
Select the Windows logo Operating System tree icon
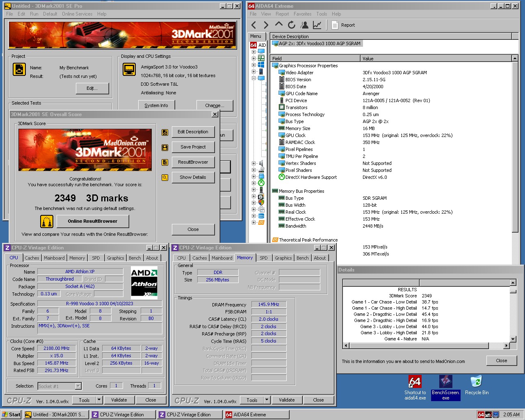(x=261, y=65)
